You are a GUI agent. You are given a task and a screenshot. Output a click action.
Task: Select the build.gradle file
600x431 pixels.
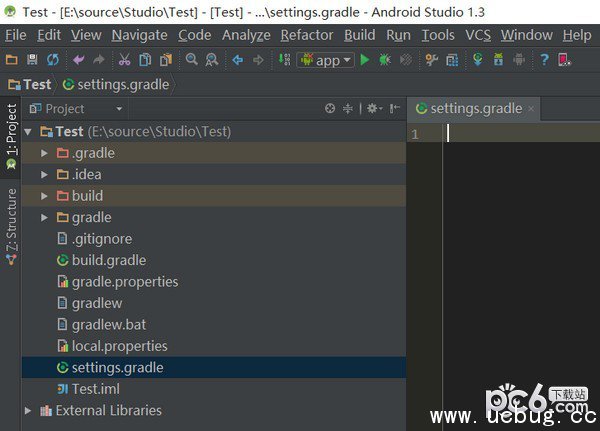point(214,260)
